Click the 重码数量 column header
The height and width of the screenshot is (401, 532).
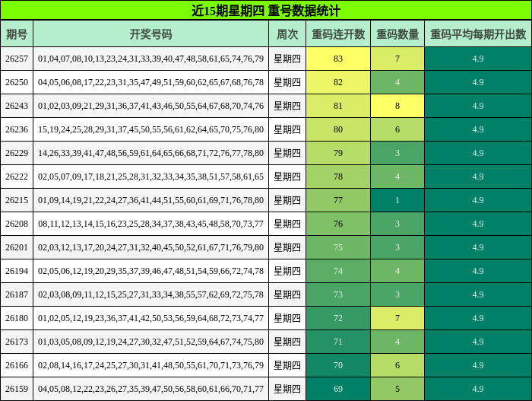[397, 34]
